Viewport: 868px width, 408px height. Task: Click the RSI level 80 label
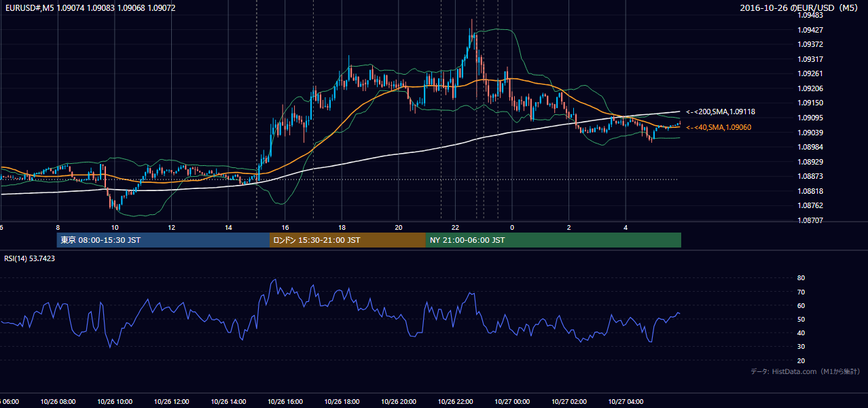coord(801,278)
